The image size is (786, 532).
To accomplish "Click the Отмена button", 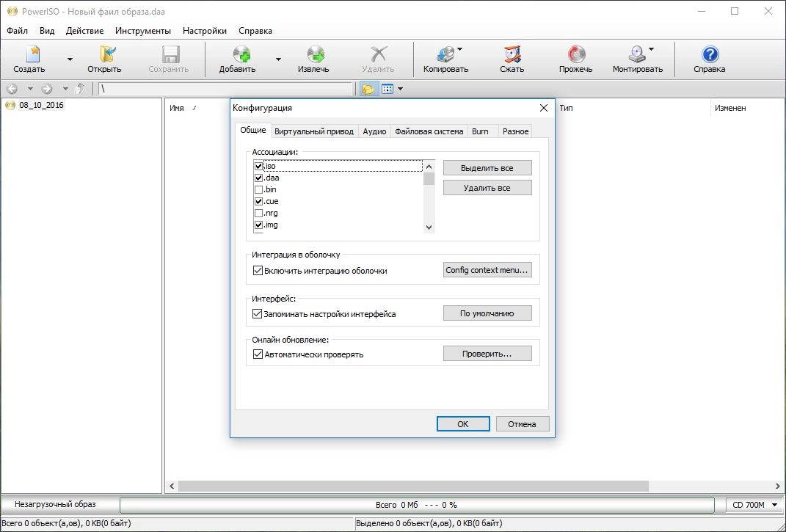I will click(x=523, y=423).
